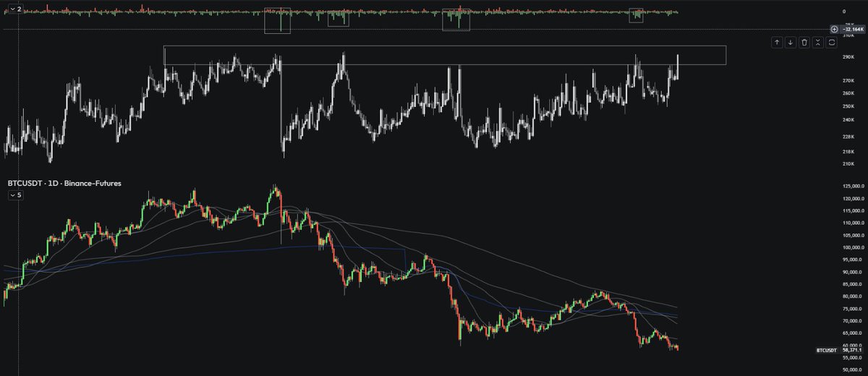Click the 260K axis value

[848, 93]
